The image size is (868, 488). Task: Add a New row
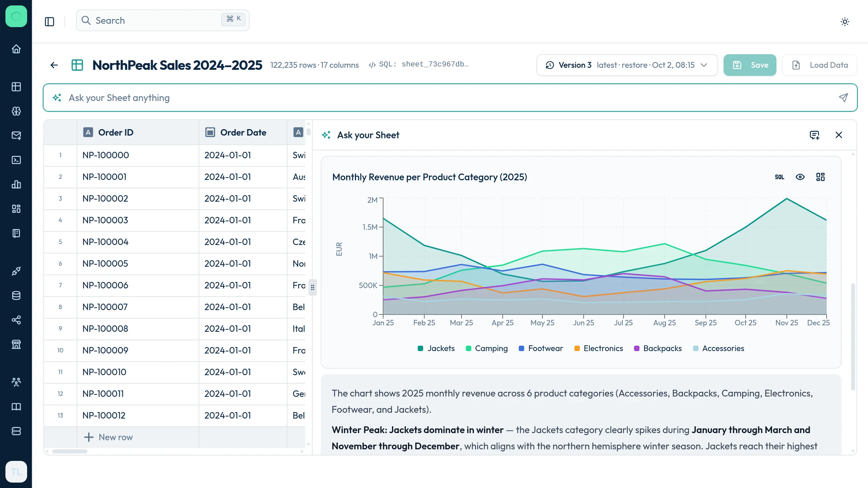(x=108, y=437)
